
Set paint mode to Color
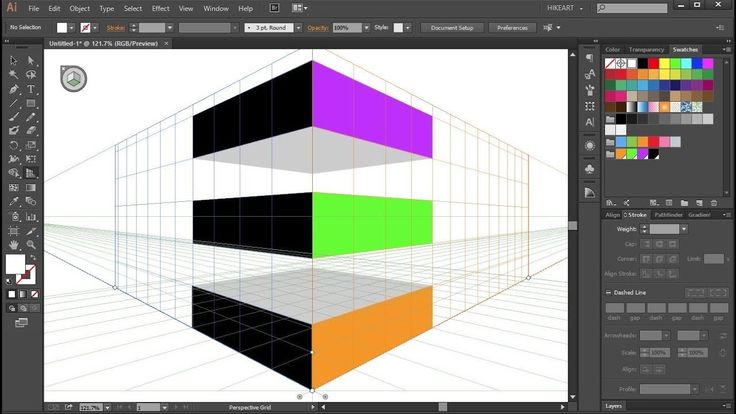point(12,294)
